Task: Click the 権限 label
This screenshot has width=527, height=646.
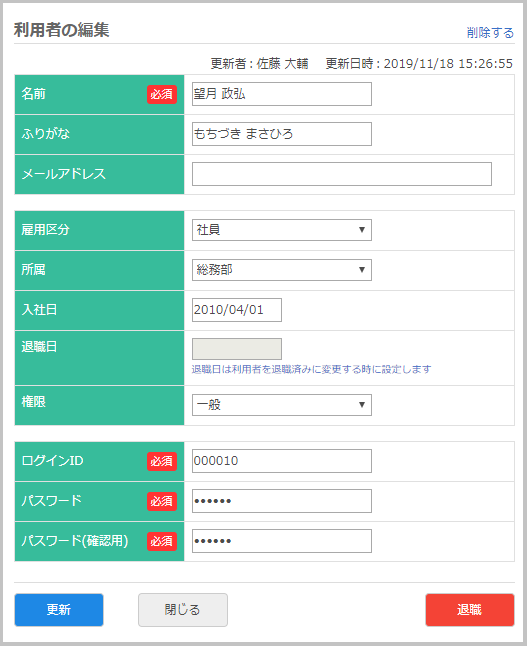Action: point(33,402)
